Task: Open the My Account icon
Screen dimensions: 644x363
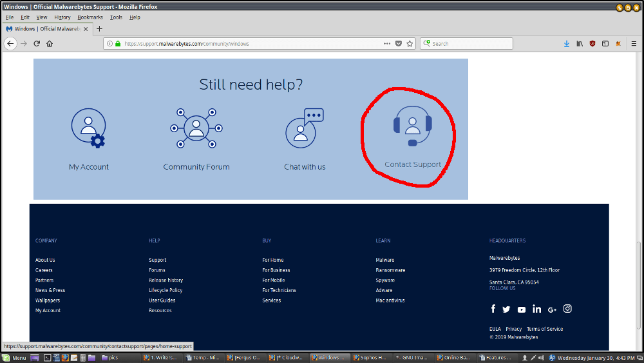Action: pos(88,128)
